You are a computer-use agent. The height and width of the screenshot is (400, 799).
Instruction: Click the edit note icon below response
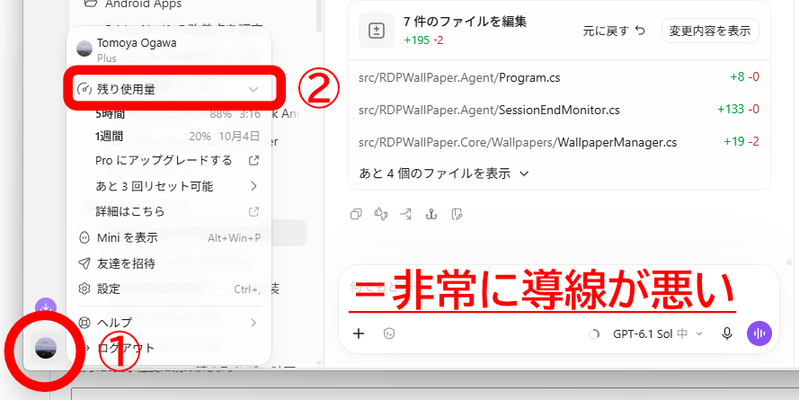457,215
